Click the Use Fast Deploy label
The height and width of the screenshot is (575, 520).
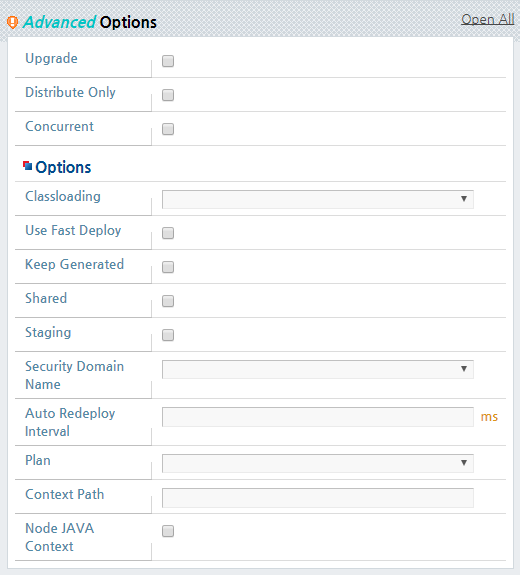(x=73, y=231)
